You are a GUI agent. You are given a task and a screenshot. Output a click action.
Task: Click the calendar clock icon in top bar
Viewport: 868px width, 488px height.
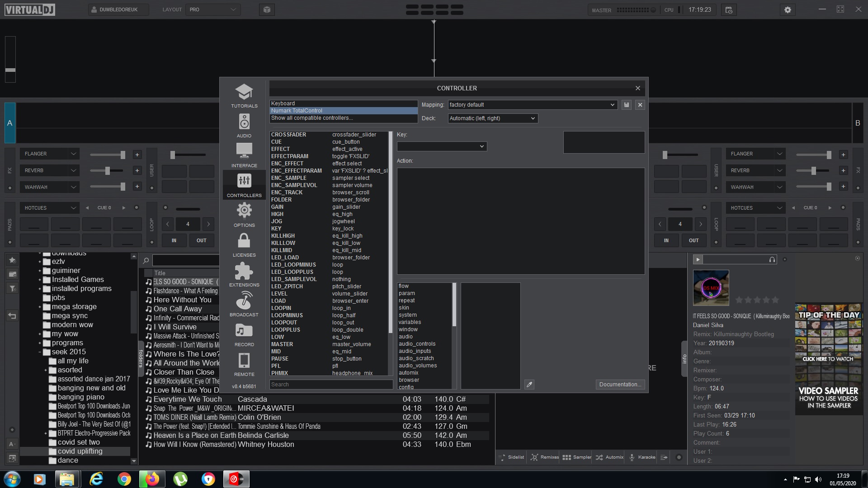click(729, 9)
